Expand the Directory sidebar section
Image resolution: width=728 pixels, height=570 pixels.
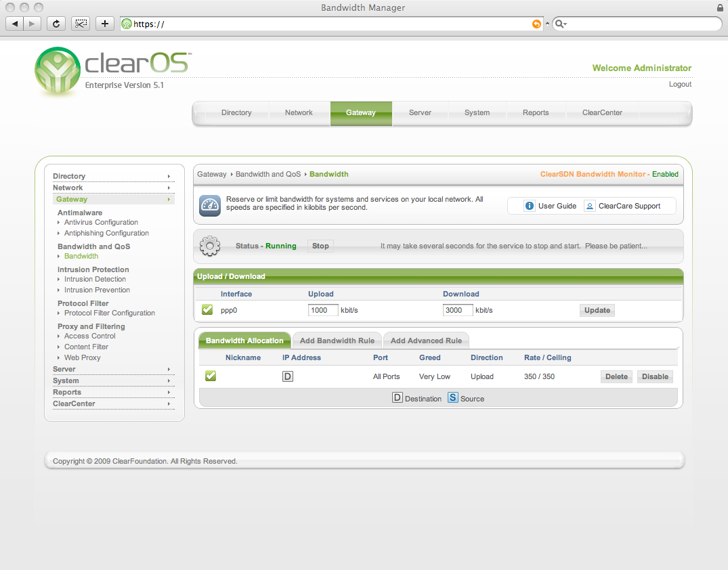tap(113, 176)
